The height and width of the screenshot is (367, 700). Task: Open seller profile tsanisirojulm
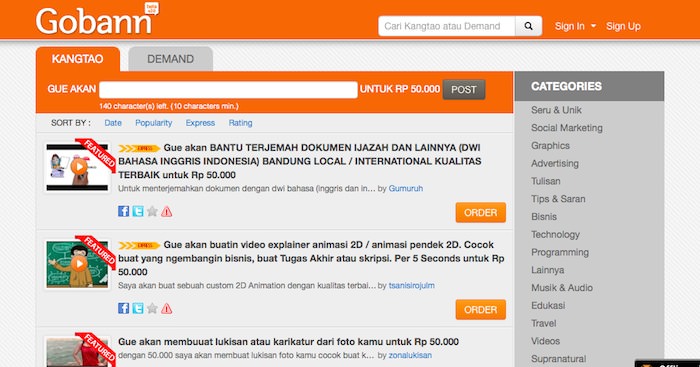pyautogui.click(x=412, y=285)
